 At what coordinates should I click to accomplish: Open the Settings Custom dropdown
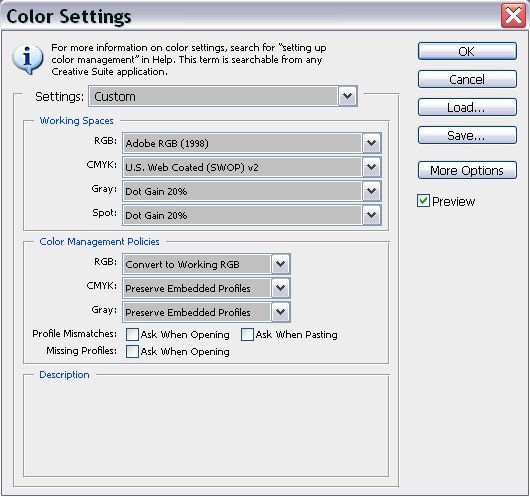pos(223,96)
